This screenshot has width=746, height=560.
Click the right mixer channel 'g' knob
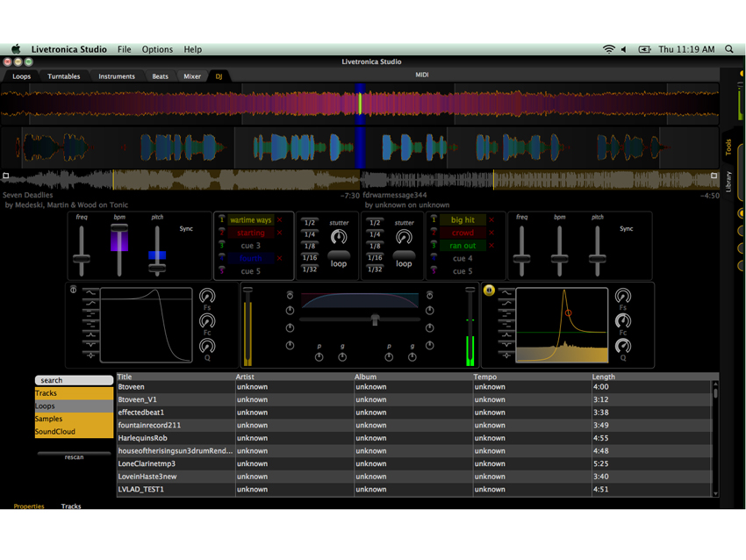[x=412, y=357]
